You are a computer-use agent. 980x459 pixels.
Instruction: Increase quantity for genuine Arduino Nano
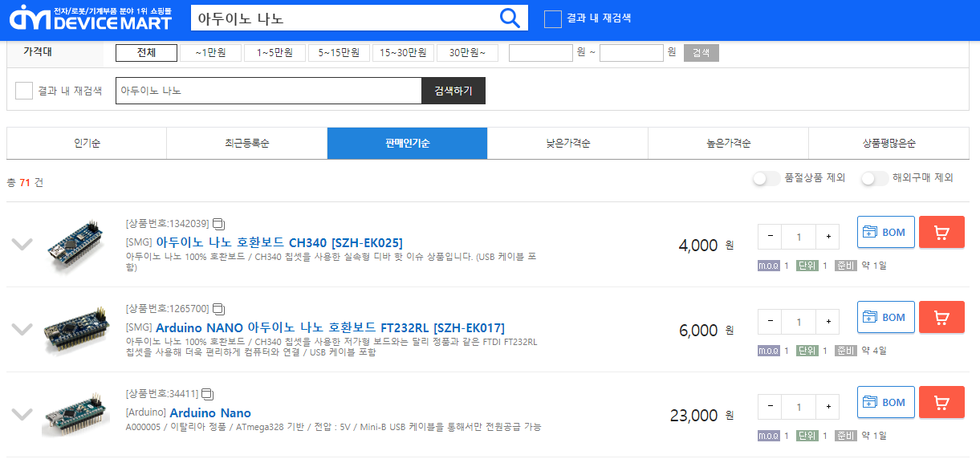coord(828,407)
